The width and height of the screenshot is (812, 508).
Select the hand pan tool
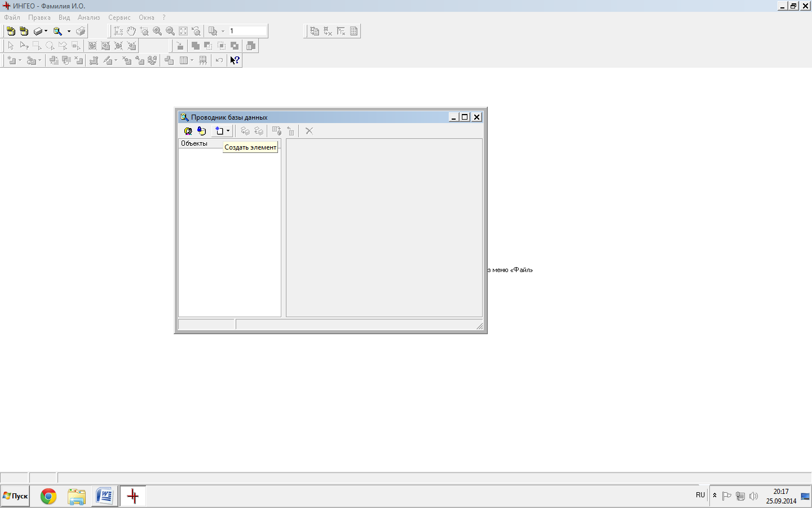pos(131,31)
